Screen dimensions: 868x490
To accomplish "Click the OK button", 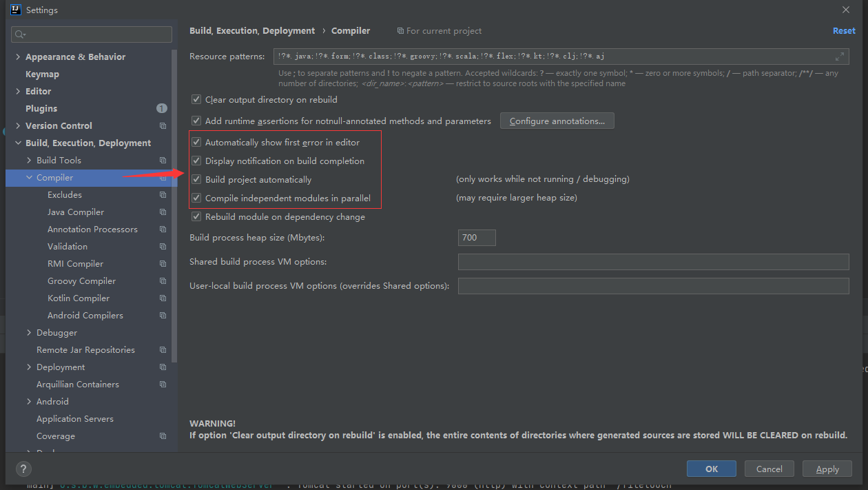I will (712, 469).
